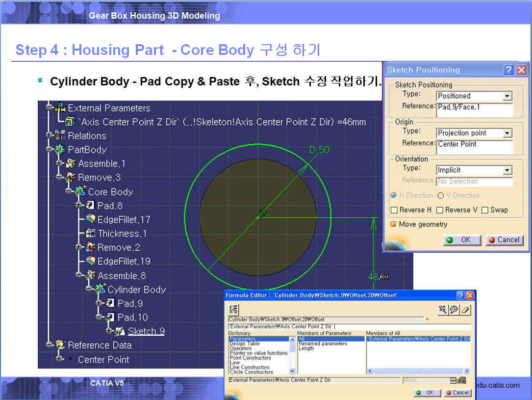532x400 pixels.
Task: Click the eraser icon in Formula Editor
Action: pos(466,309)
